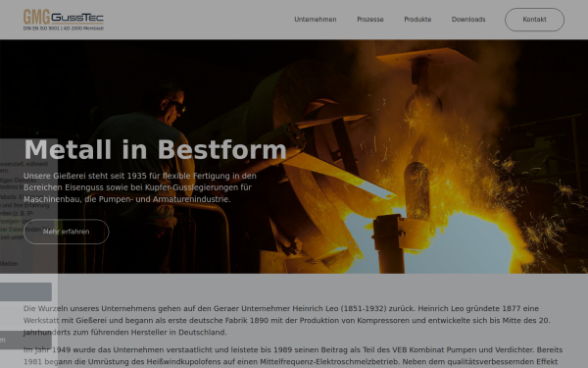588x368 pixels.
Task: Go to the Downloads page
Action: coord(468,20)
